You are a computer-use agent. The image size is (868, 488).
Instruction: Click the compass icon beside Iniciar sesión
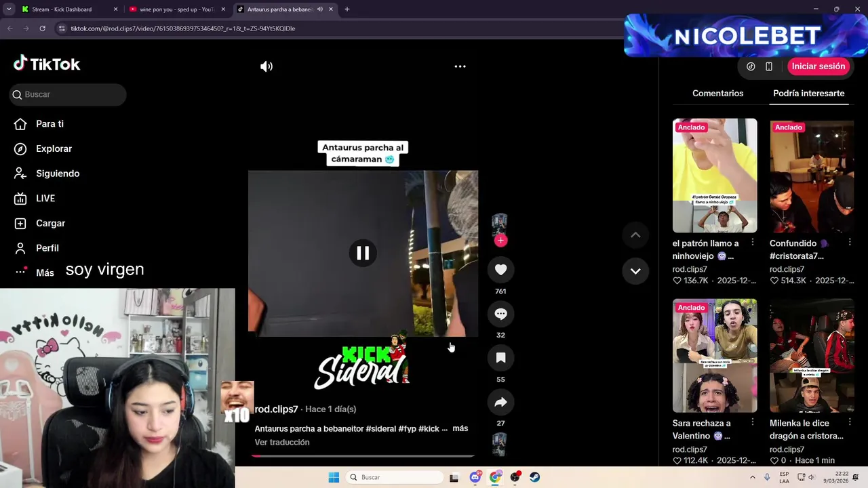pos(751,66)
